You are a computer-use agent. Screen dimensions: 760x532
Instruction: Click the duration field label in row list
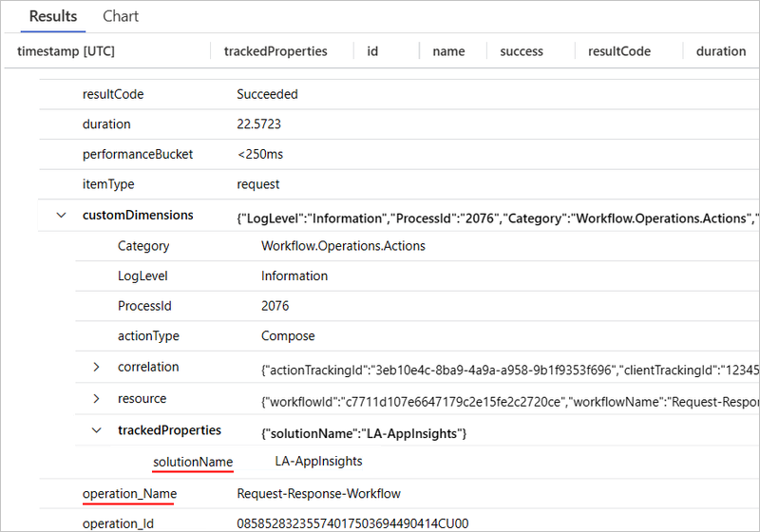(106, 124)
